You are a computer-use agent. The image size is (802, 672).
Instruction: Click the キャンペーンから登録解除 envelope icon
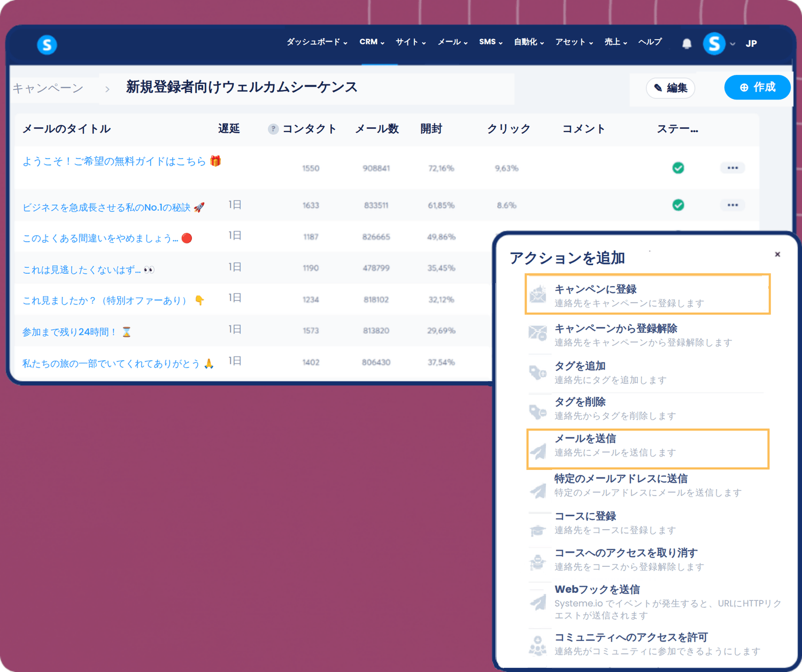coord(538,333)
